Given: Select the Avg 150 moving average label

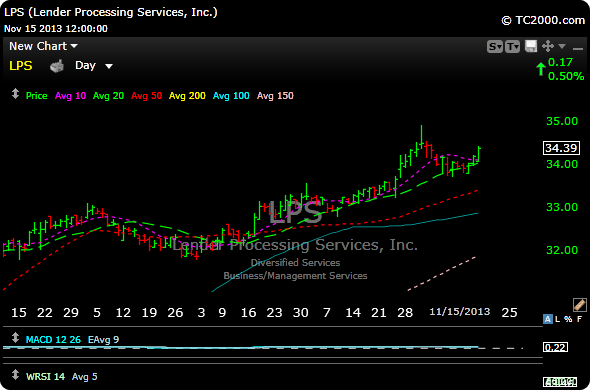Looking at the screenshot, I should click(275, 96).
